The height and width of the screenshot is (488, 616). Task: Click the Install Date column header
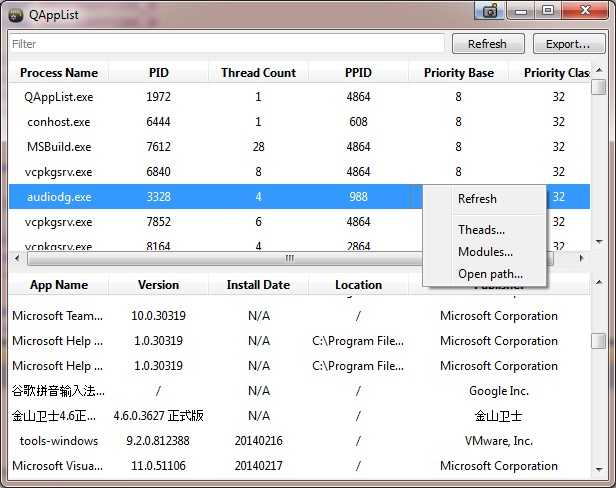pos(258,285)
